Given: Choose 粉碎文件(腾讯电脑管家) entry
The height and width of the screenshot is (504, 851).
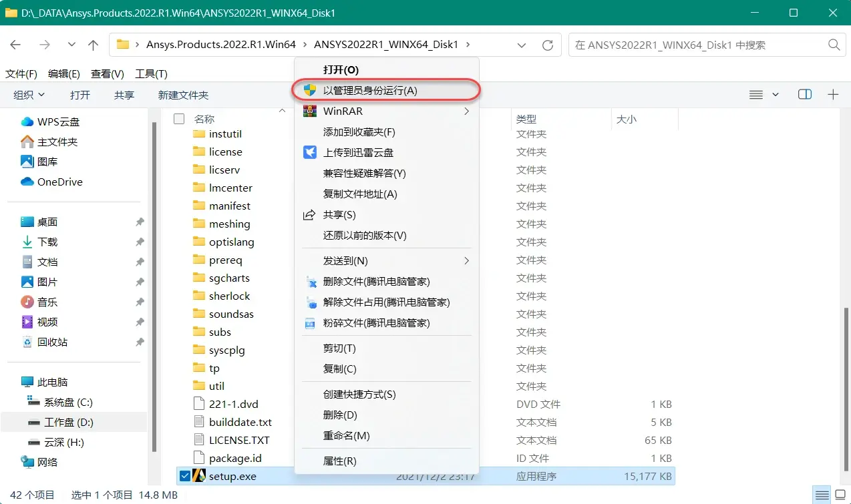Looking at the screenshot, I should [x=386, y=322].
